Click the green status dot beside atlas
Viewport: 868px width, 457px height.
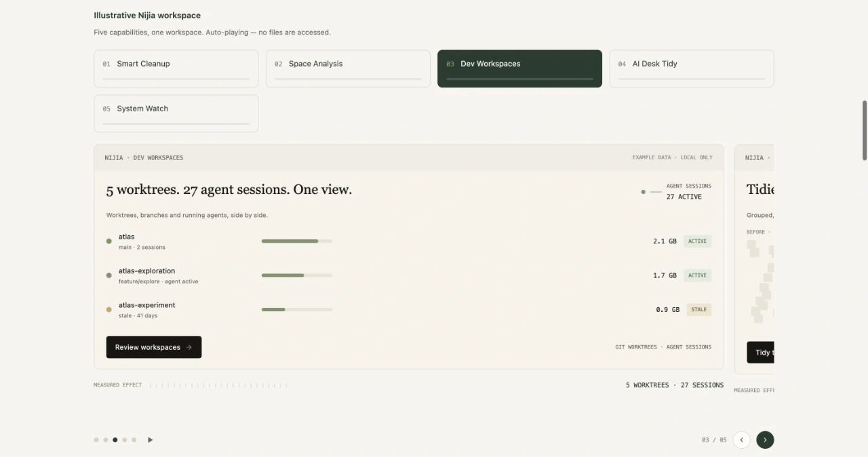tap(108, 241)
